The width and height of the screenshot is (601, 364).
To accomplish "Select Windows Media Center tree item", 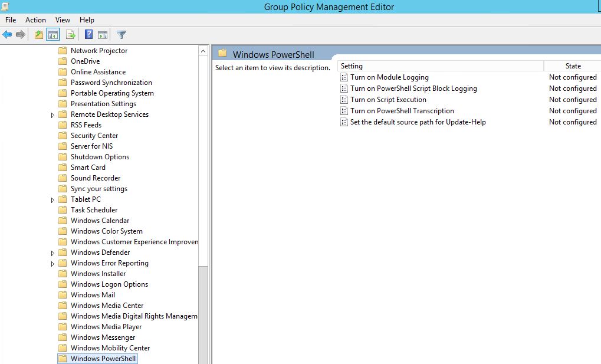I will [x=107, y=306].
